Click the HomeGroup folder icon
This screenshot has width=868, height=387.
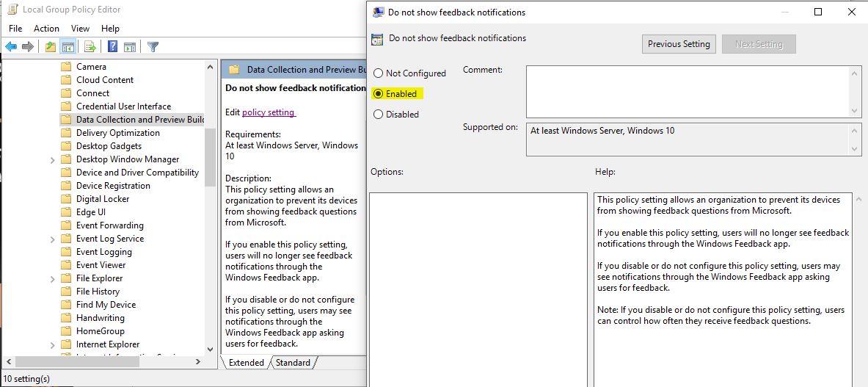coord(67,331)
